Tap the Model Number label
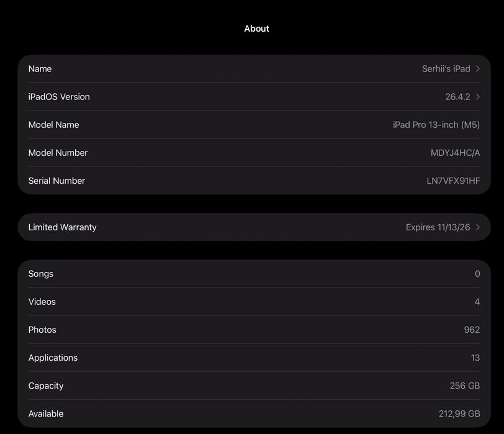 pyautogui.click(x=58, y=153)
